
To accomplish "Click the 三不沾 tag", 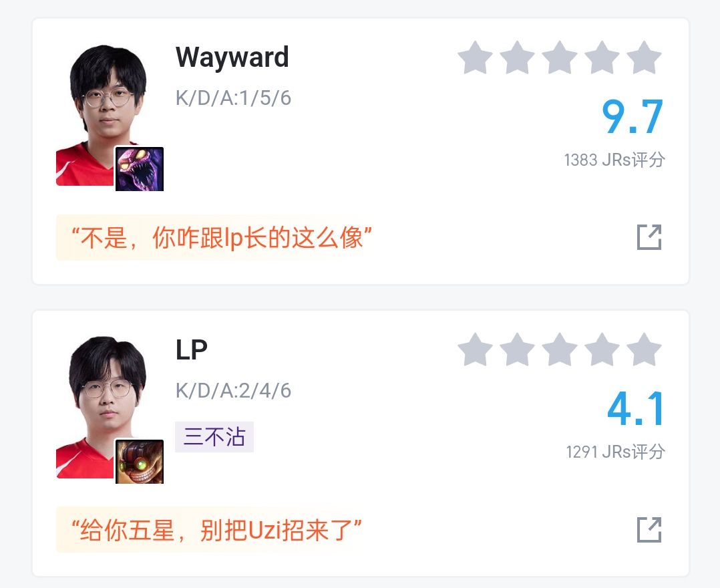I will tap(214, 437).
